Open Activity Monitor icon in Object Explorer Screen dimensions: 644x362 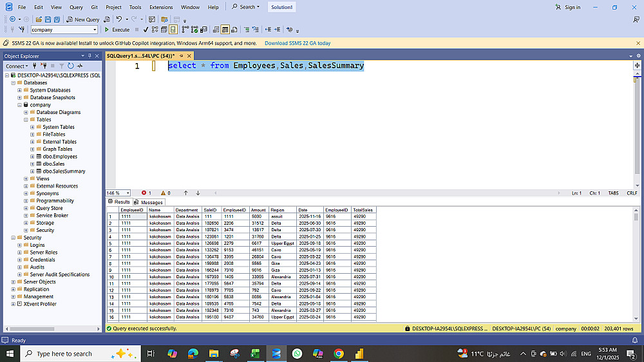pyautogui.click(x=80, y=66)
